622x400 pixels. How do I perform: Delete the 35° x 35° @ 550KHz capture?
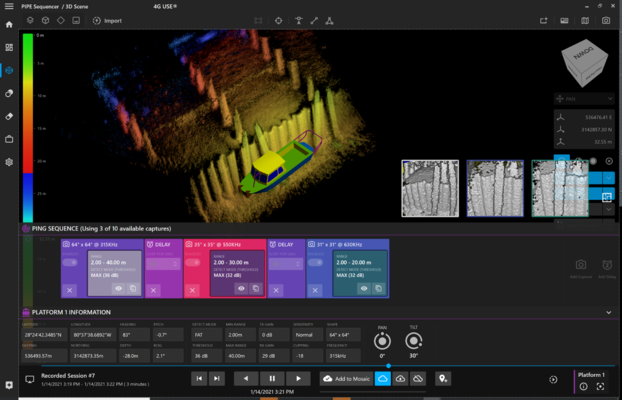pos(193,289)
